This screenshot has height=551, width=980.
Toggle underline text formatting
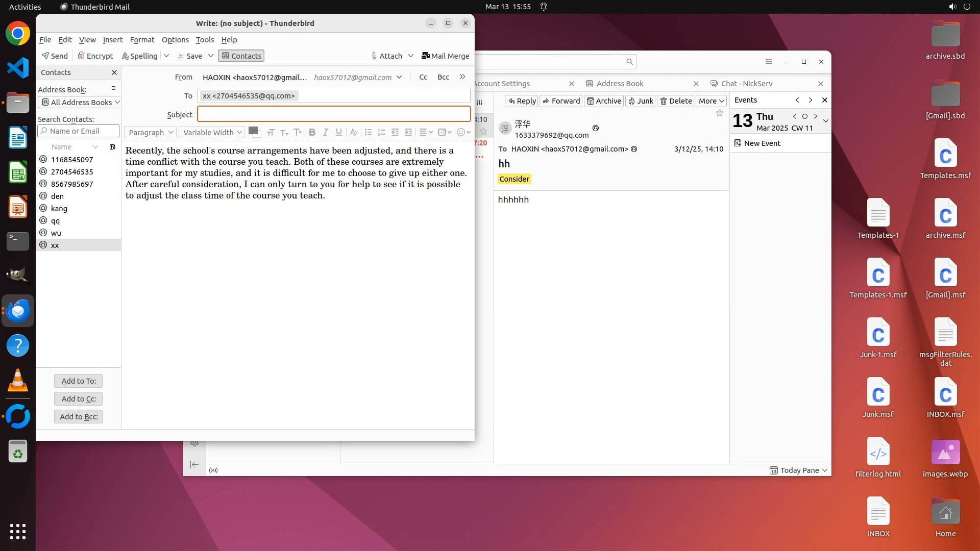(338, 132)
